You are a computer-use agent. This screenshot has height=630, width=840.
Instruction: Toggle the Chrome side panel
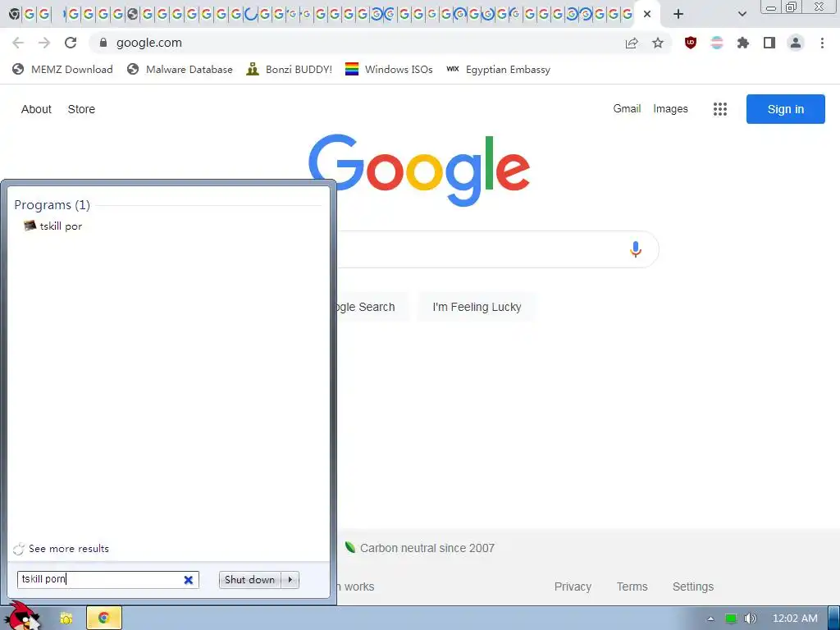pyautogui.click(x=769, y=43)
